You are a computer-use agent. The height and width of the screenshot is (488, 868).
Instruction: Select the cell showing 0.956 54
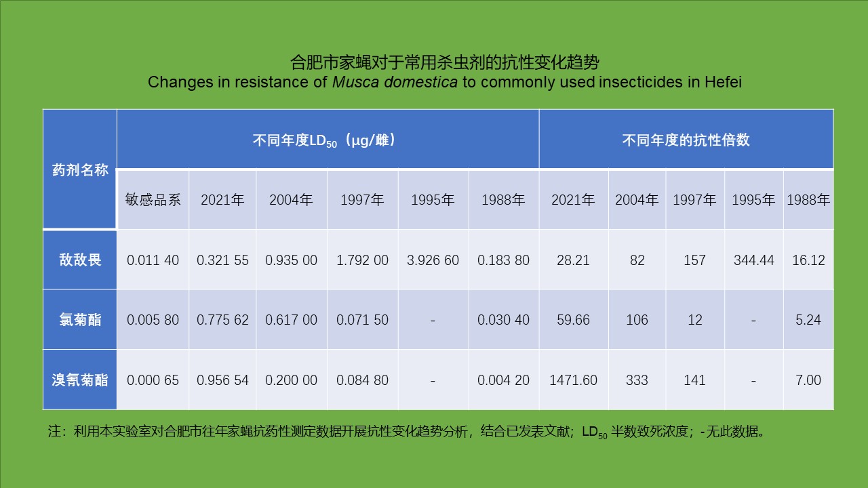[x=222, y=380]
